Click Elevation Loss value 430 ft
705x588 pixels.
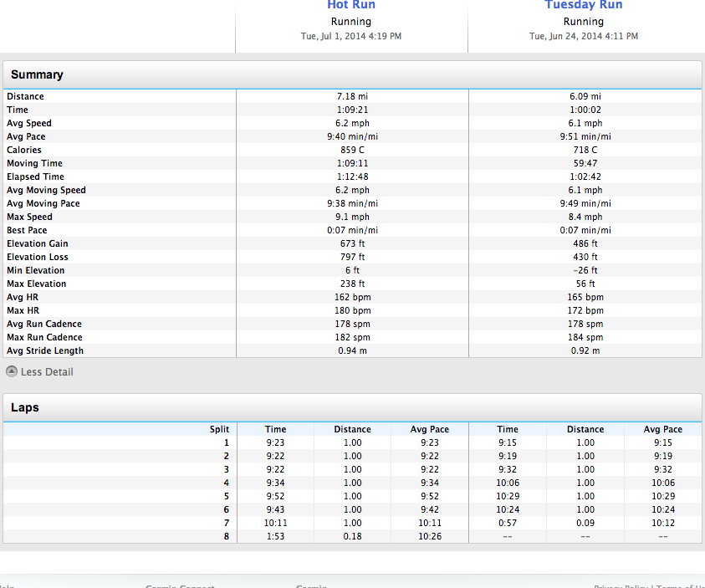[585, 257]
